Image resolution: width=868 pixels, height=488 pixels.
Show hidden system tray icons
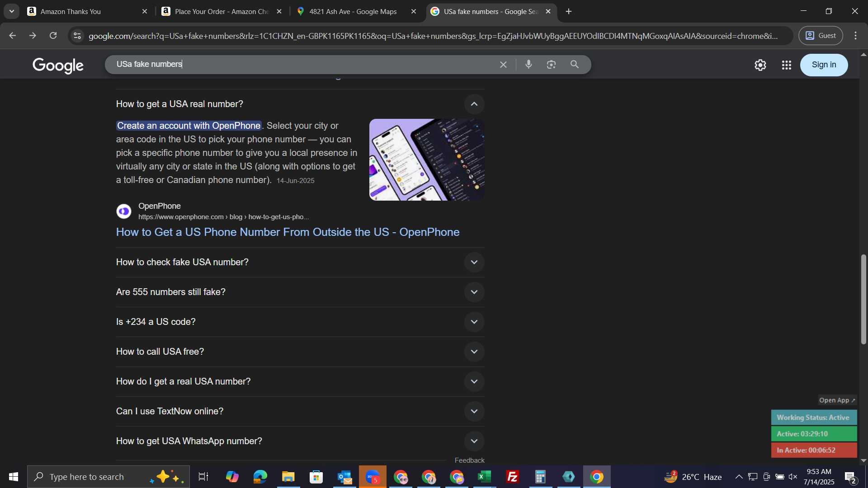pyautogui.click(x=739, y=477)
